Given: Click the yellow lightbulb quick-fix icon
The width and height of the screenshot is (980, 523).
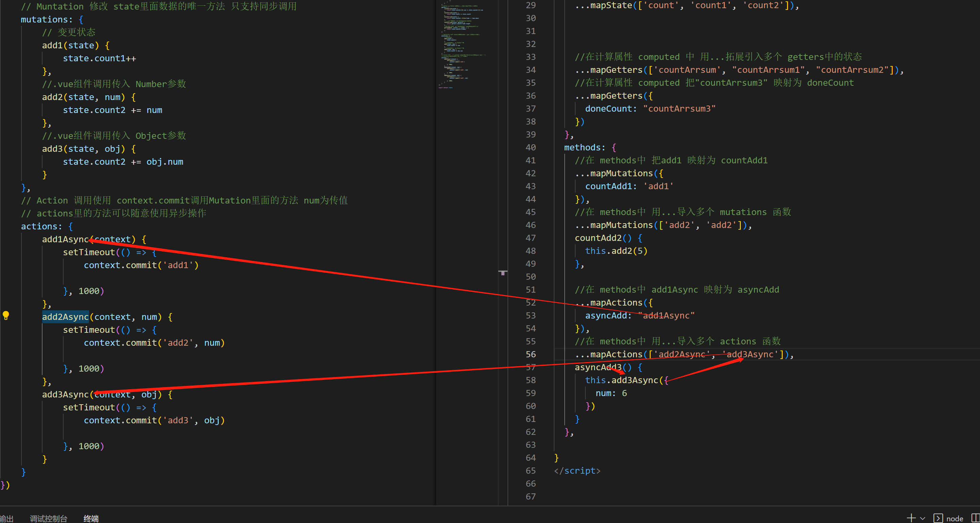Looking at the screenshot, I should (x=6, y=315).
